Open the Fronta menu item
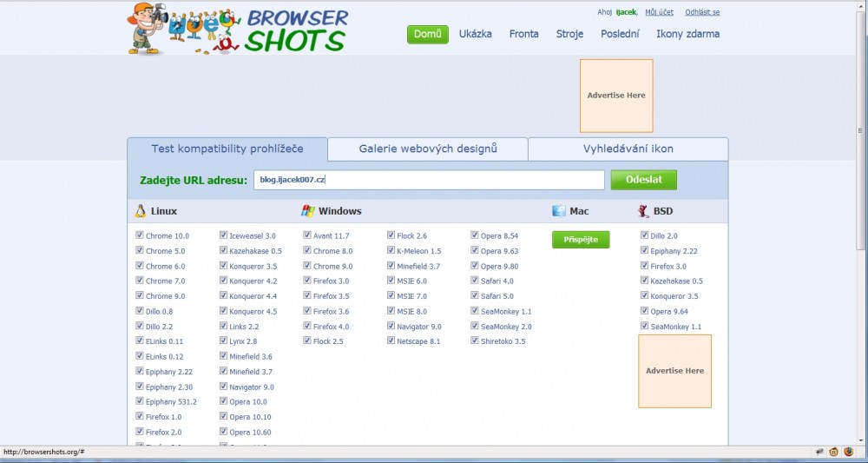868x463 pixels. [x=523, y=34]
